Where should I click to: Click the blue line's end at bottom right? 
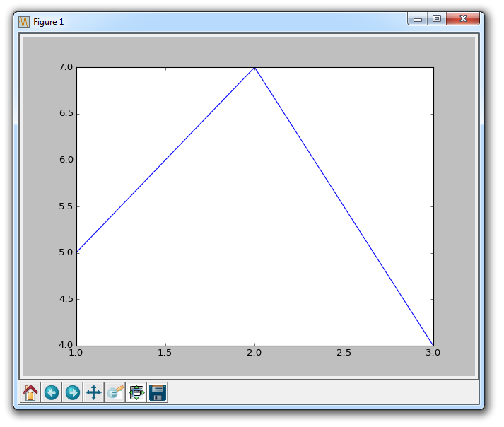(433, 344)
